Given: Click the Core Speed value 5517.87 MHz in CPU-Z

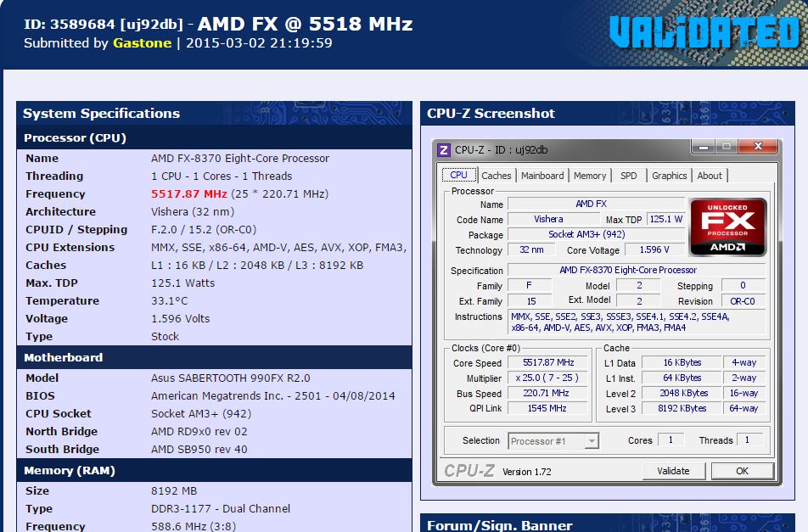Looking at the screenshot, I should [547, 362].
